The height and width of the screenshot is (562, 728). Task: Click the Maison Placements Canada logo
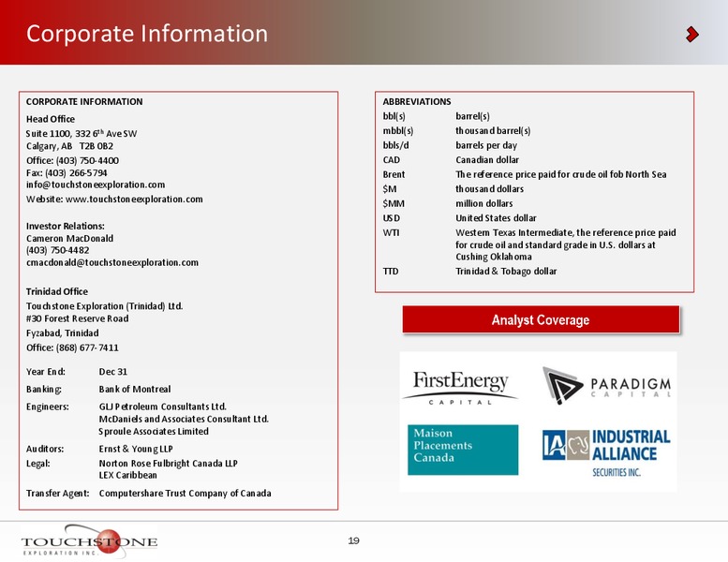(463, 450)
